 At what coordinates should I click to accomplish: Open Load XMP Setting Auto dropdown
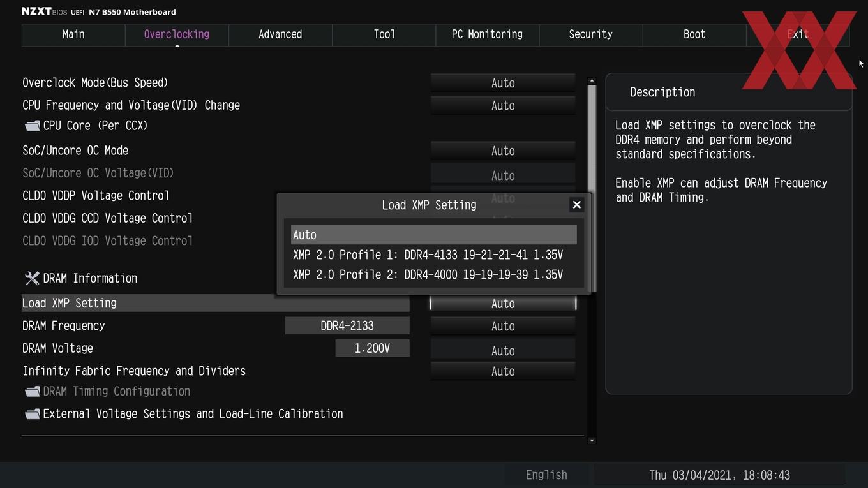pyautogui.click(x=503, y=304)
